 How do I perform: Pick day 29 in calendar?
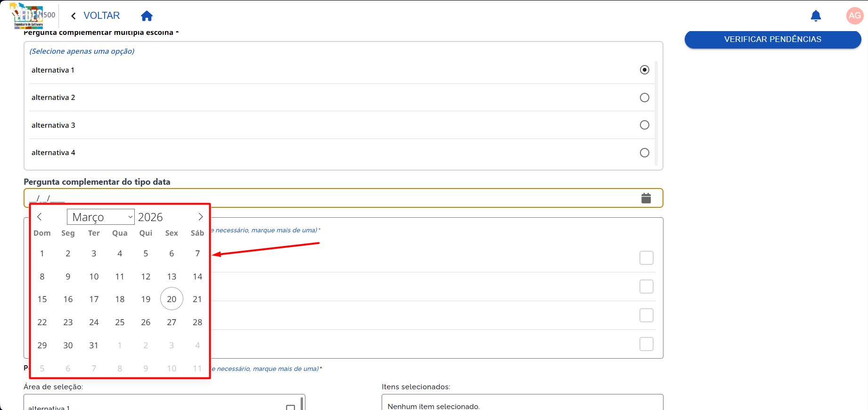point(42,345)
